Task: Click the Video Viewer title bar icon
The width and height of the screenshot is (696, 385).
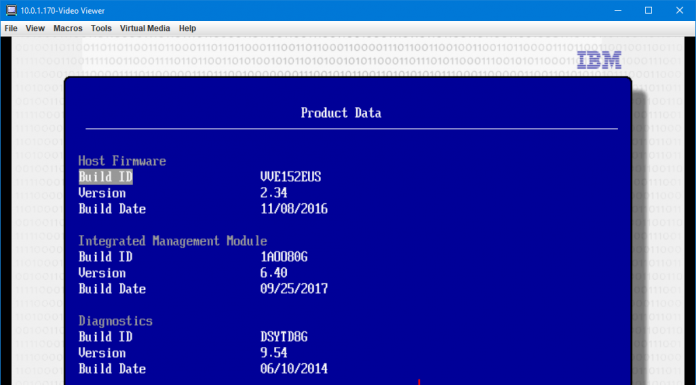Action: pos(11,10)
